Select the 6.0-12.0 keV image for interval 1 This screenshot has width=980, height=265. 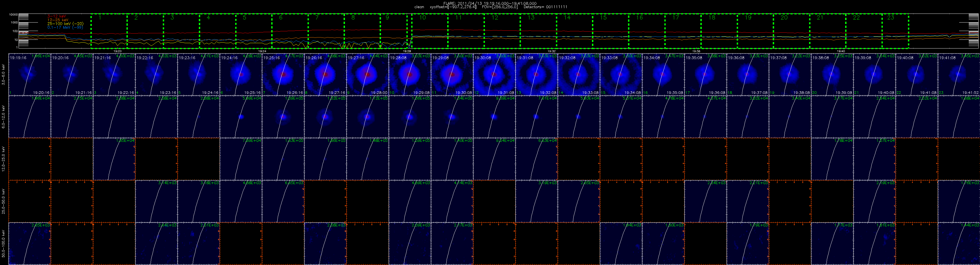point(30,116)
